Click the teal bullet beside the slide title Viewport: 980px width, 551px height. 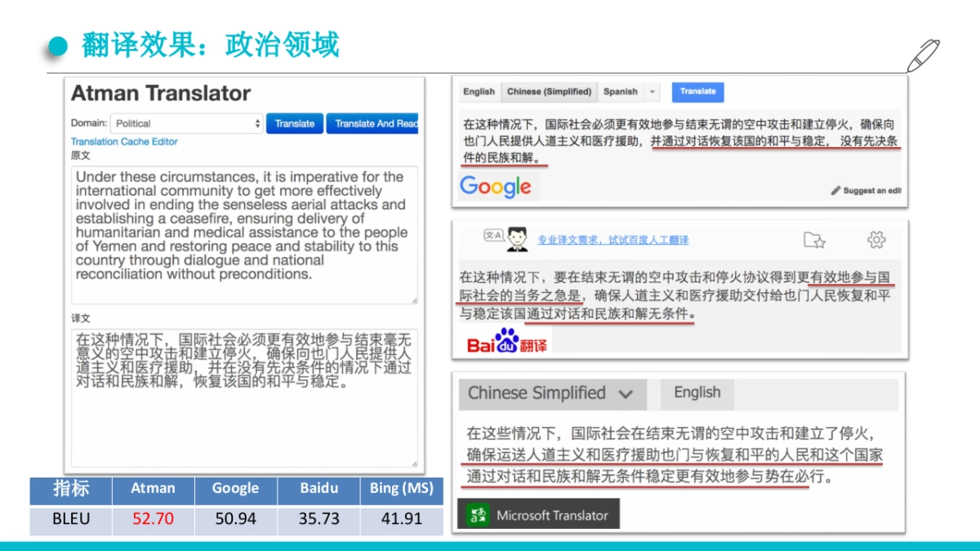pyautogui.click(x=57, y=47)
